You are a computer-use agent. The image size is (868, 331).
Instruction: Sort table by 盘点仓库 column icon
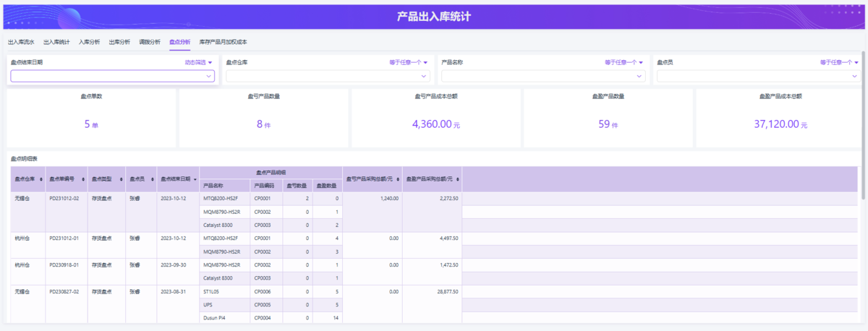[x=41, y=179]
